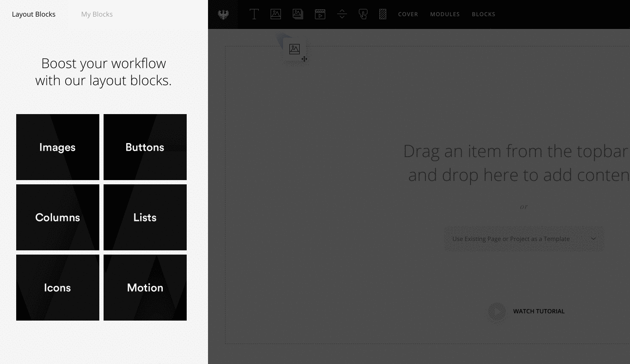
Task: Switch to the My Blocks tab
Action: (x=97, y=14)
